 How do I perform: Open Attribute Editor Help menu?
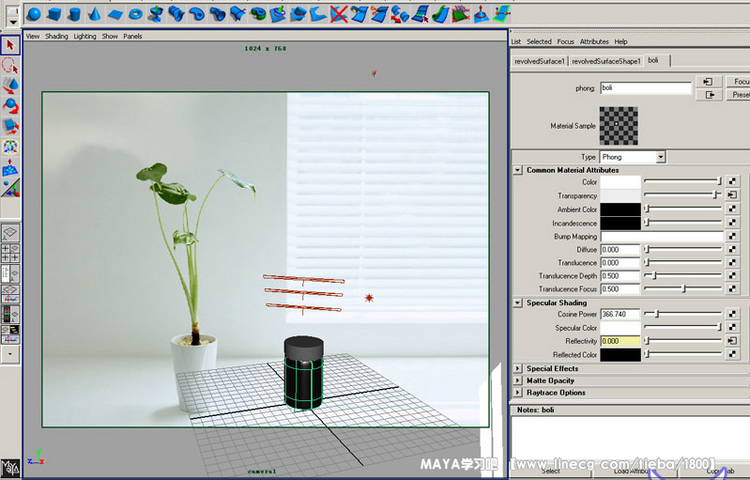coord(621,42)
